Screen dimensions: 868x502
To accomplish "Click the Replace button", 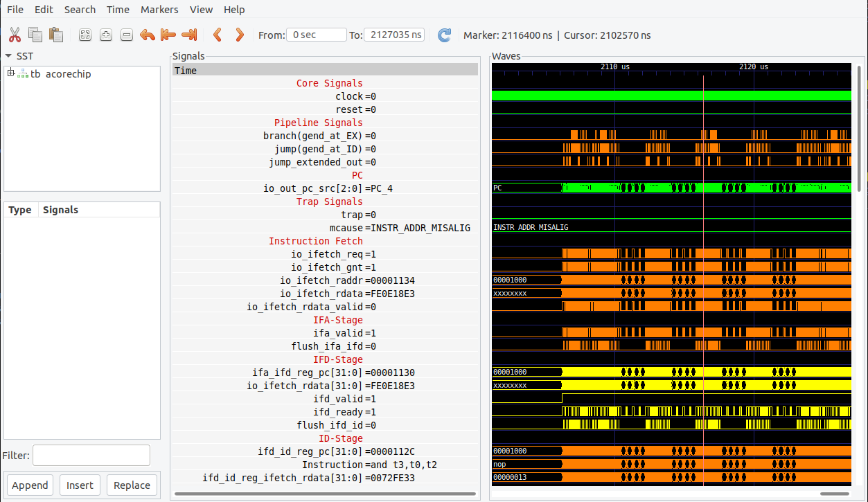I will (x=132, y=485).
